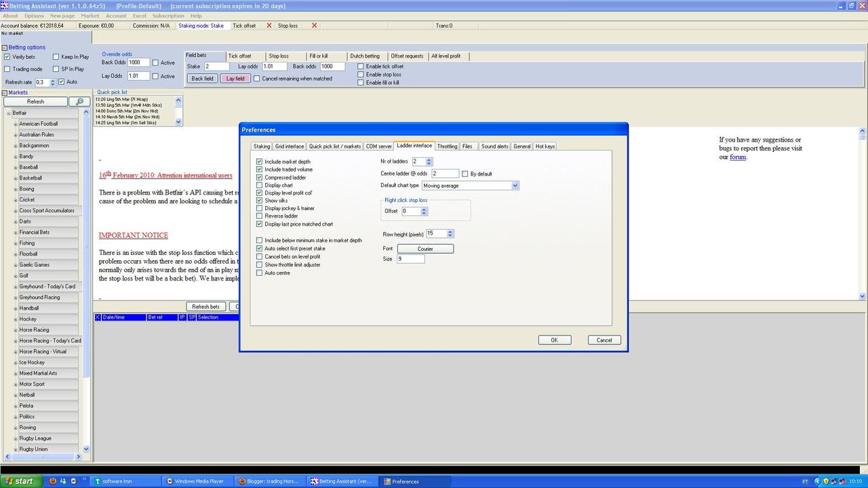Viewport: 868px width, 488px height.
Task: Click the magnifier search button beside Refresh
Action: pos(79,102)
